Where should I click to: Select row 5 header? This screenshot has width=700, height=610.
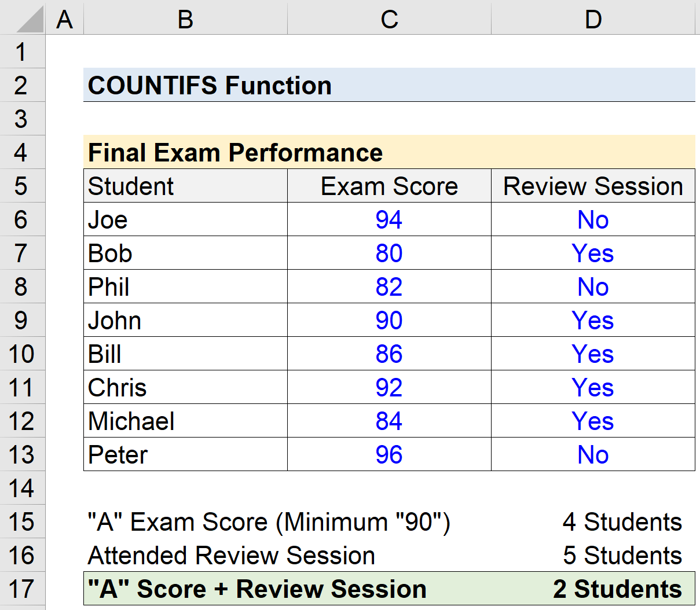tap(22, 186)
